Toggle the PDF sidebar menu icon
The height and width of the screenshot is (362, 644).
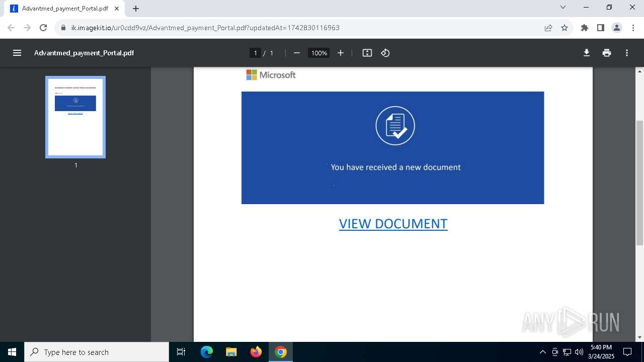tap(17, 53)
